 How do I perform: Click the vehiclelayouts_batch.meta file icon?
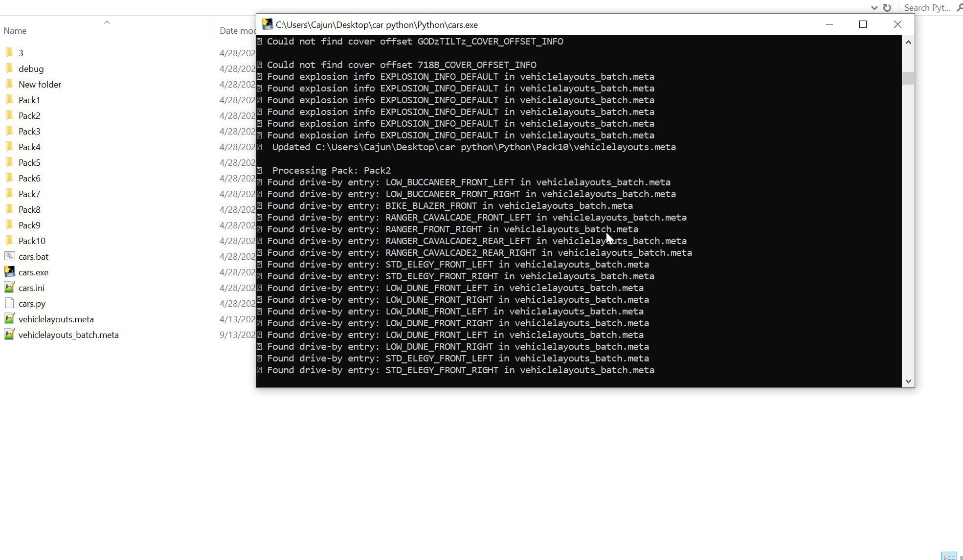(9, 335)
